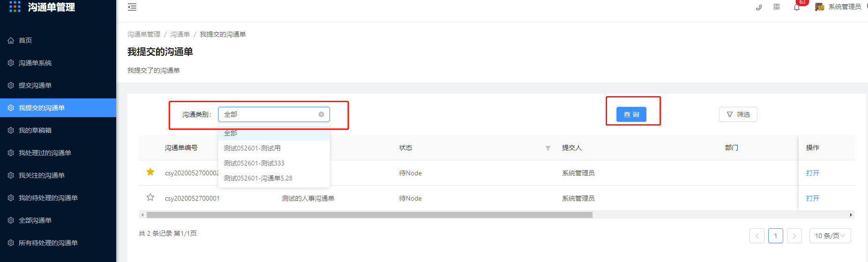Screen dimensions: 868x262
Task: Open the 10 条/页 page size dropdown
Action: click(x=830, y=236)
